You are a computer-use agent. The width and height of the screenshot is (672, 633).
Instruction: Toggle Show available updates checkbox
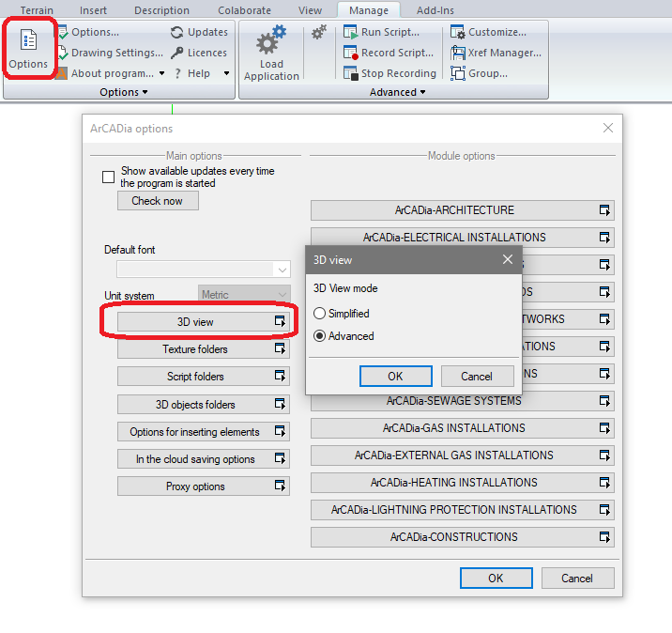tap(109, 178)
